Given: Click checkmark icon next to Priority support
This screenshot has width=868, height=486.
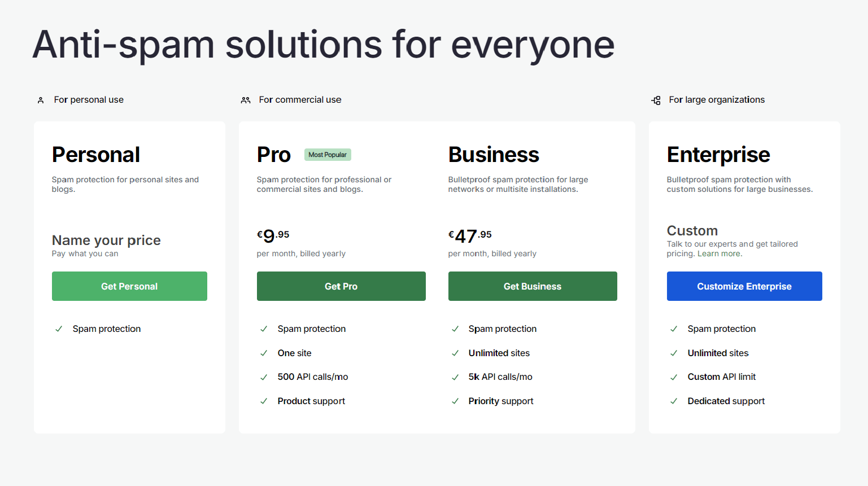Looking at the screenshot, I should (x=455, y=401).
